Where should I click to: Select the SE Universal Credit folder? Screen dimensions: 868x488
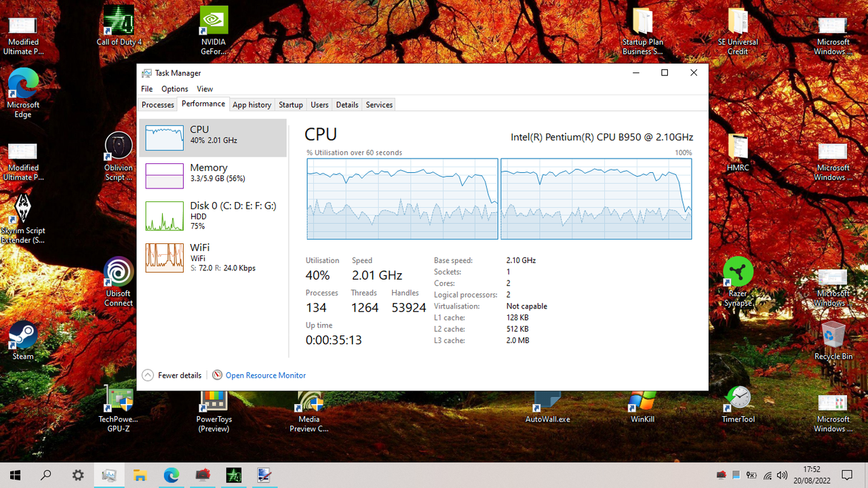[x=738, y=31]
